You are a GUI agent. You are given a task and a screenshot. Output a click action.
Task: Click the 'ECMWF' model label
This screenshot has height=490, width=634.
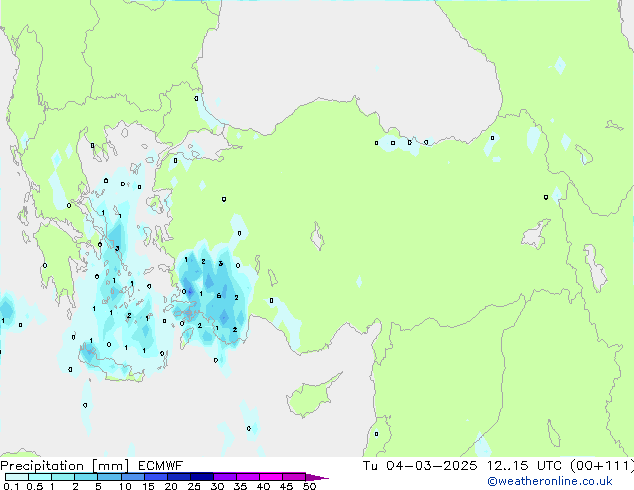click(x=161, y=466)
